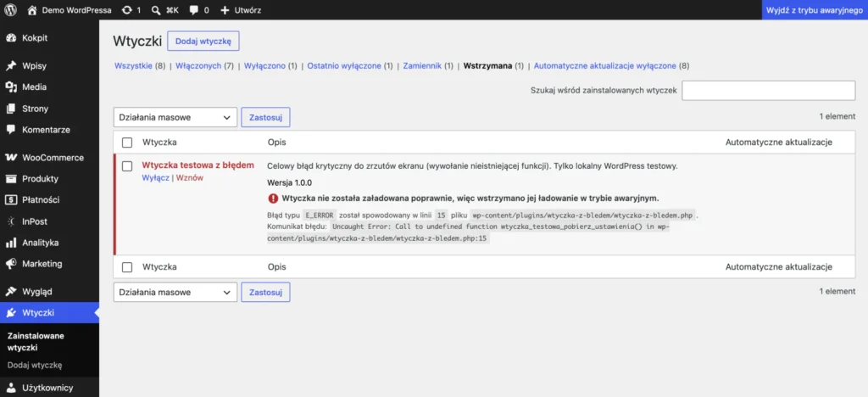This screenshot has width=868, height=397.
Task: Open the Dodaj wtyczkę sidebar submenu item
Action: 35,365
